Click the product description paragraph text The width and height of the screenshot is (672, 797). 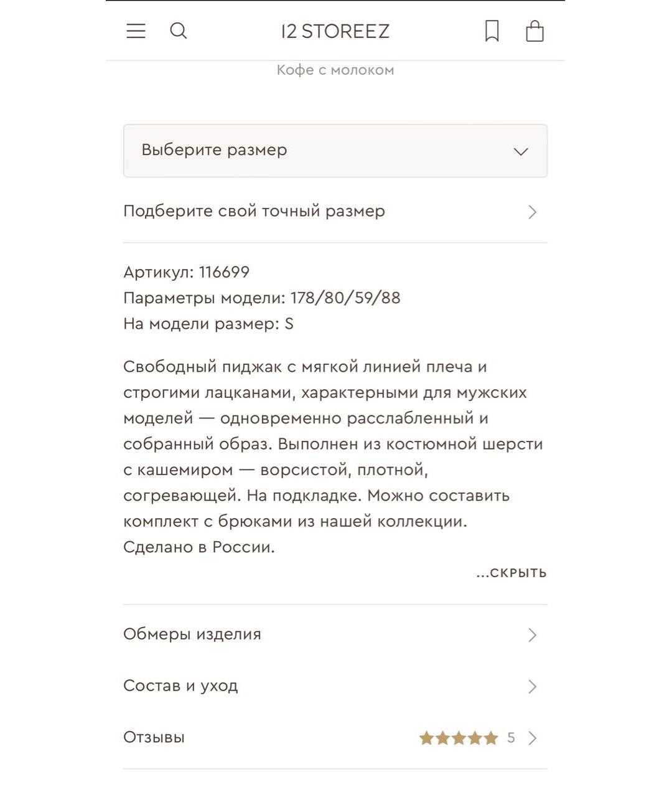[334, 457]
